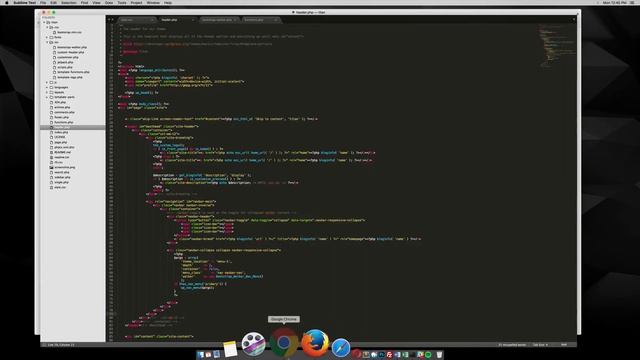
Task: Open Tab Size setting in status bar
Action: [540, 345]
